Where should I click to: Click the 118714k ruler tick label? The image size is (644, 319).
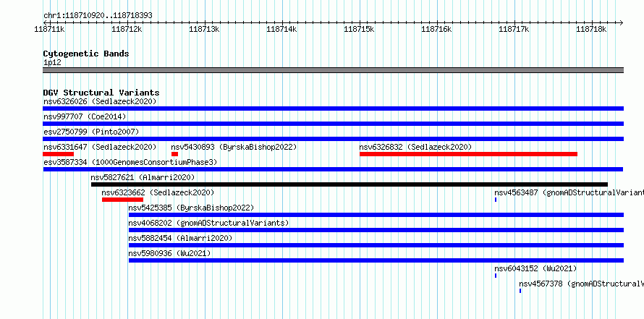pos(281,29)
